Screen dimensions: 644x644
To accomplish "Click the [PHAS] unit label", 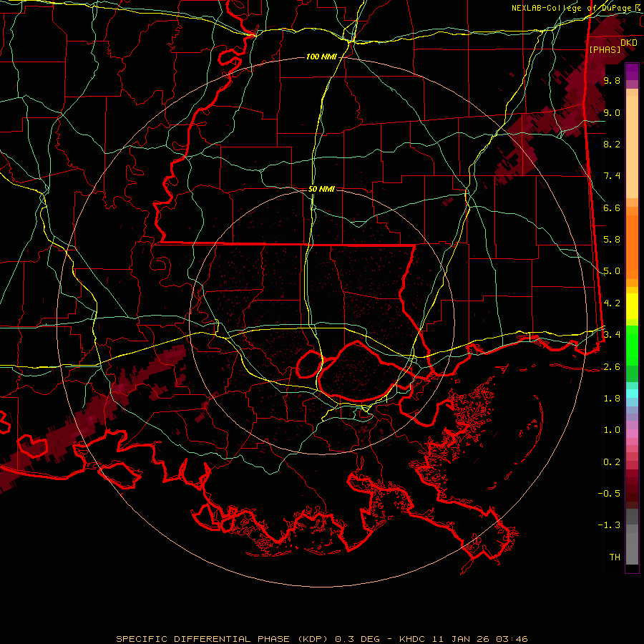I will click(x=605, y=50).
